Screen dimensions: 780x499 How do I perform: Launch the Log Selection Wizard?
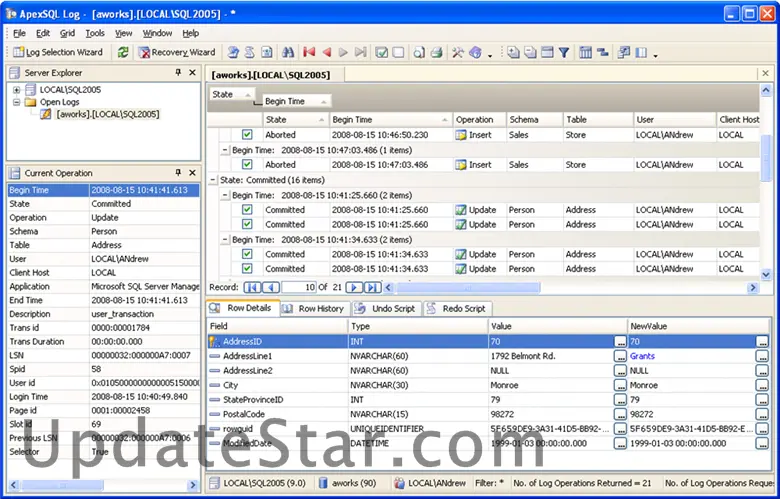pos(58,52)
